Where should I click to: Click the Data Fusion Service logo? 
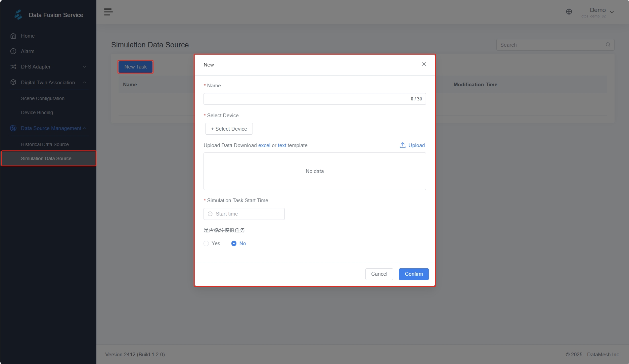pos(18,15)
